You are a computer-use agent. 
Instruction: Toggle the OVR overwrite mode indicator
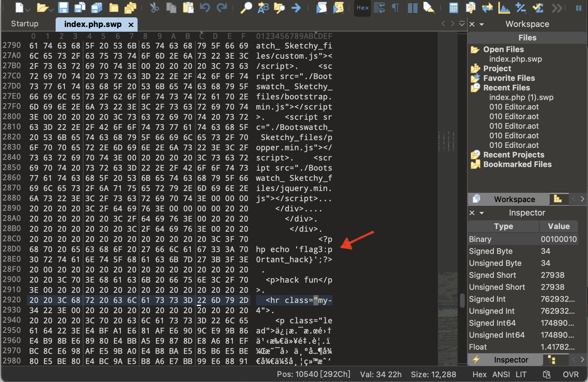(570, 374)
